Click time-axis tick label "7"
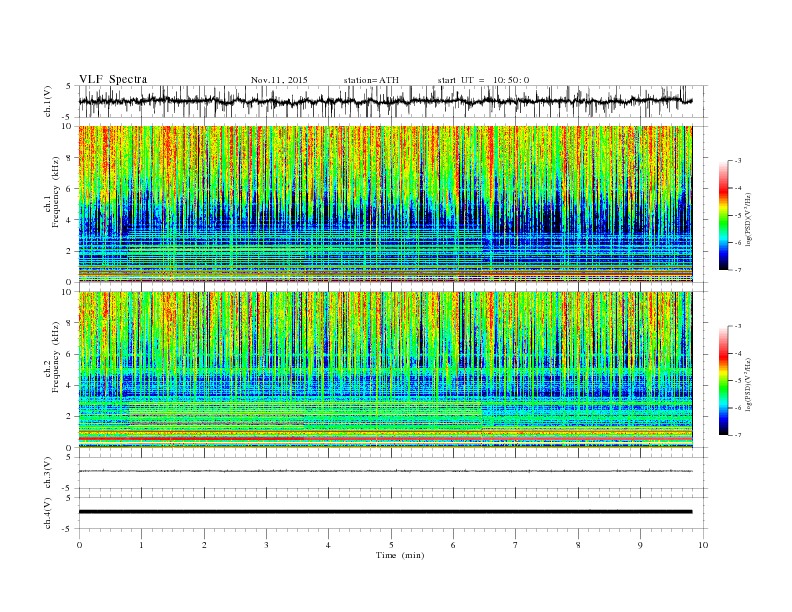Viewport: 792px width, 612px height. click(x=516, y=545)
